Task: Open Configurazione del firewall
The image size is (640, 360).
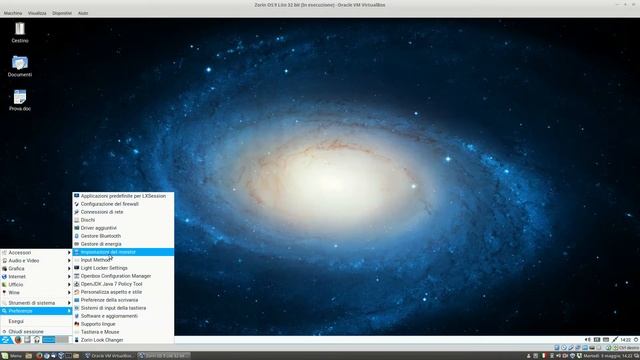Action: click(x=123, y=204)
